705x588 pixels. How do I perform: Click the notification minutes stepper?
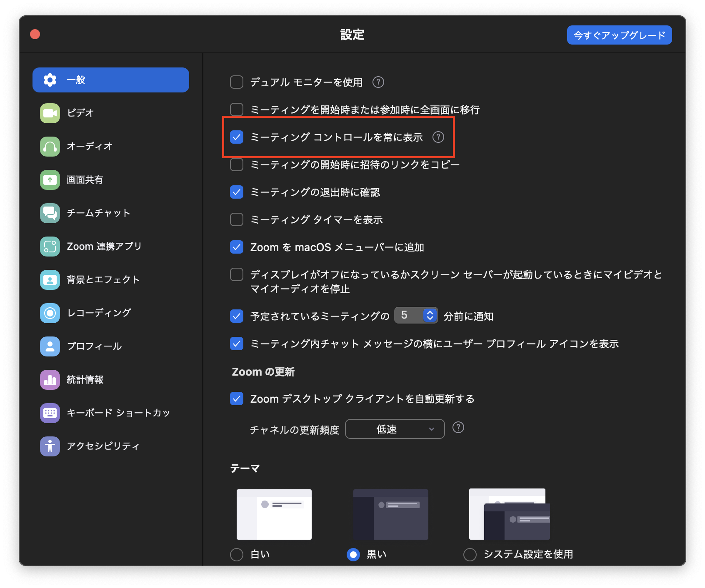coord(429,315)
